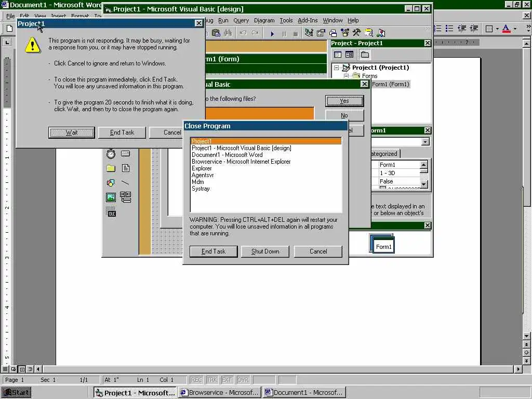
Task: Select the Image control in the toolbox
Action: click(x=111, y=197)
